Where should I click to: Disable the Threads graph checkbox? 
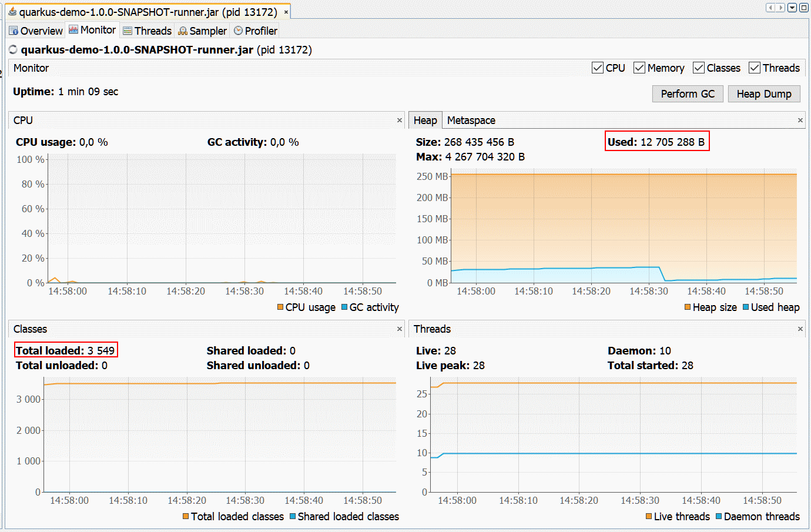point(755,68)
